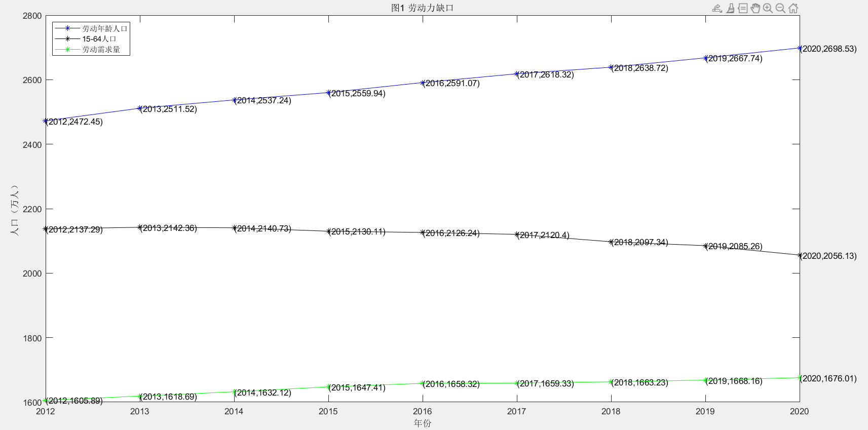This screenshot has height=430, width=868.
Task: Click the y-axis tick label 2400
Action: point(32,144)
